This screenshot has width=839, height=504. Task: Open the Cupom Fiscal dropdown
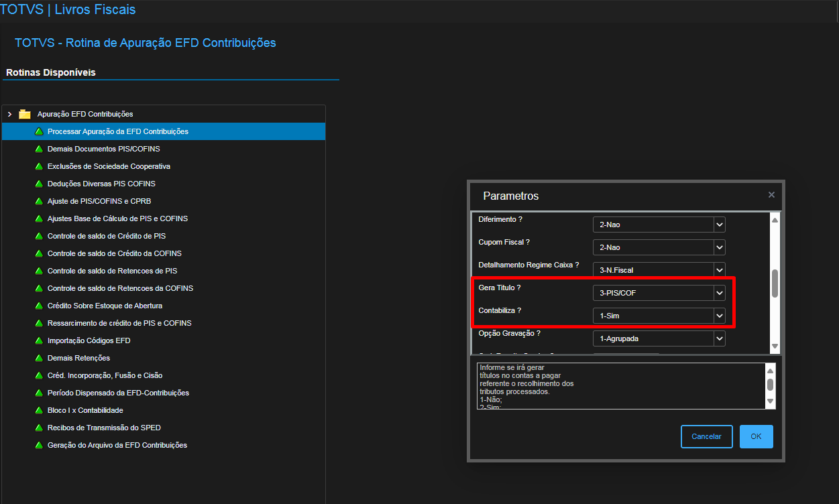(720, 247)
